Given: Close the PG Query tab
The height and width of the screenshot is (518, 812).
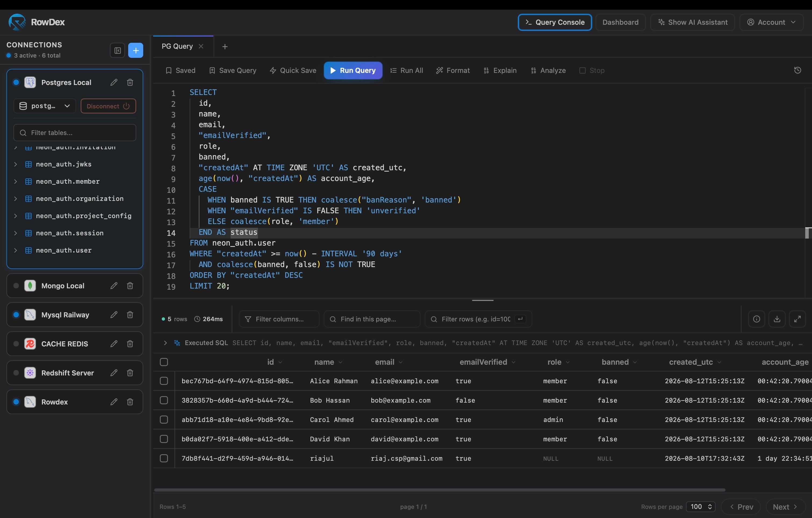Looking at the screenshot, I should coord(201,46).
